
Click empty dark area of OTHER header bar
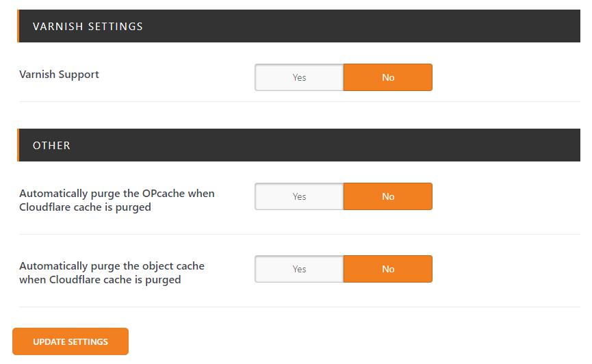coord(342,146)
